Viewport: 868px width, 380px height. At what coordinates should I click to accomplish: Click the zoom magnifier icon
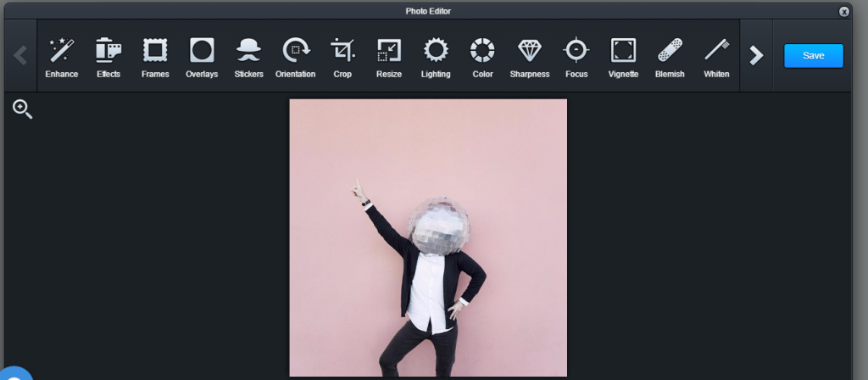pyautogui.click(x=22, y=109)
